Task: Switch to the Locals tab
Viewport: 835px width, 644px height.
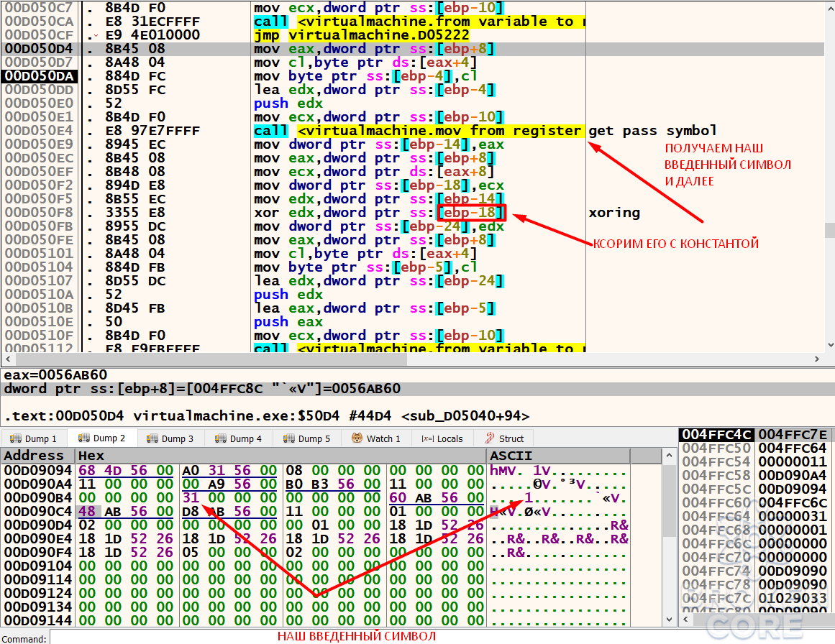Action: point(442,438)
